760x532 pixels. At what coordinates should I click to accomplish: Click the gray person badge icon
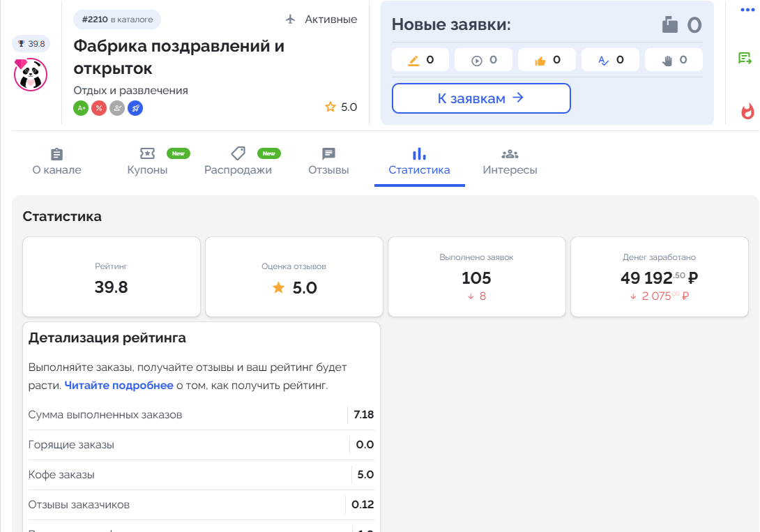click(117, 108)
